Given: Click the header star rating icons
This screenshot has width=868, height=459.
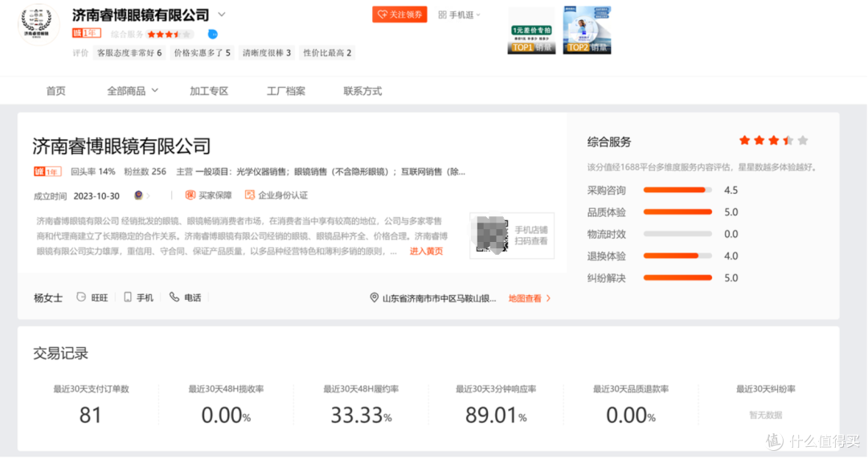Looking at the screenshot, I should 170,35.
